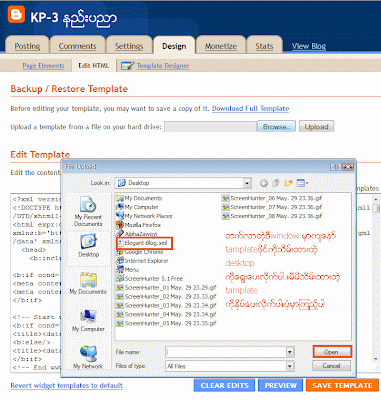Select ScreenHunter_06 May. 29 23.36.gif

pos(272,198)
